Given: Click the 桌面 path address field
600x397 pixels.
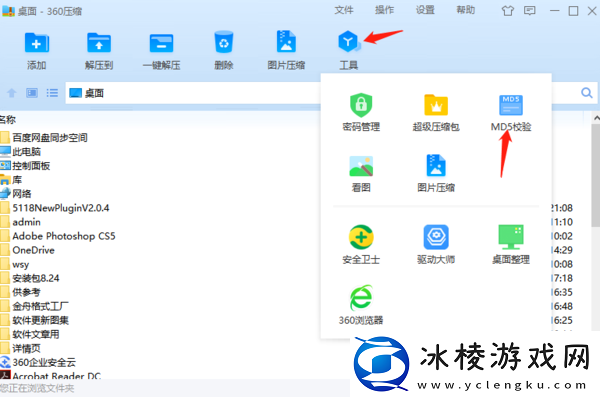Looking at the screenshot, I should point(193,93).
